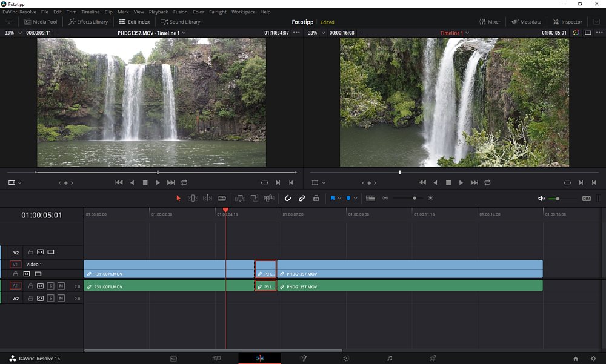Open Project Settings gear icon
Viewport: 606px width, 364px height.
coord(593,358)
